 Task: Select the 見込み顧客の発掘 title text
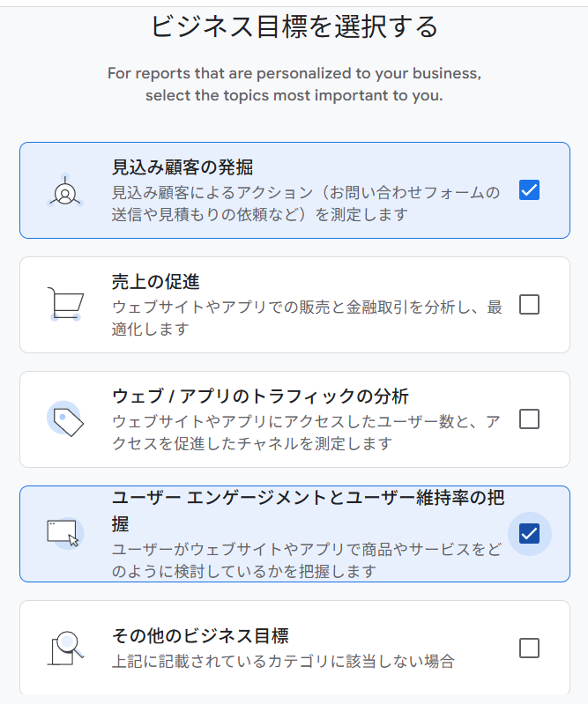183,167
